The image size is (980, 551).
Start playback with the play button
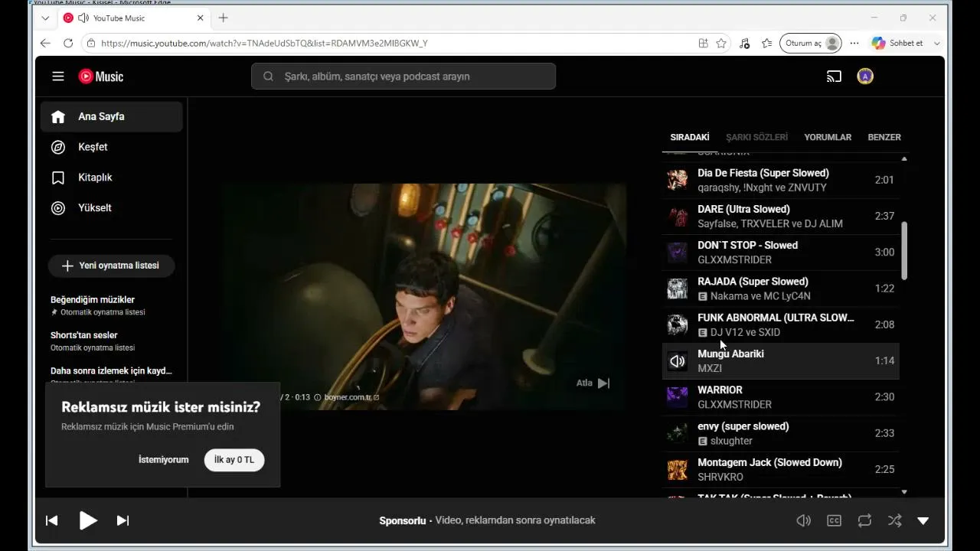click(88, 520)
